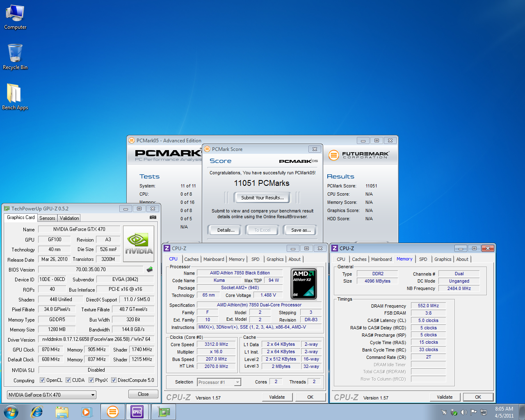Open the Caches tab in left CPU-Z
The image size is (525, 420).
[192, 259]
